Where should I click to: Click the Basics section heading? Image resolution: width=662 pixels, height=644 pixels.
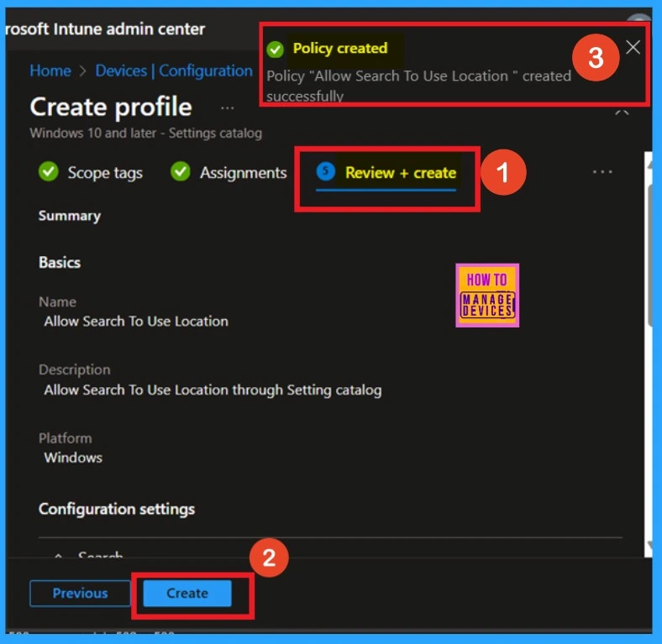pyautogui.click(x=60, y=263)
